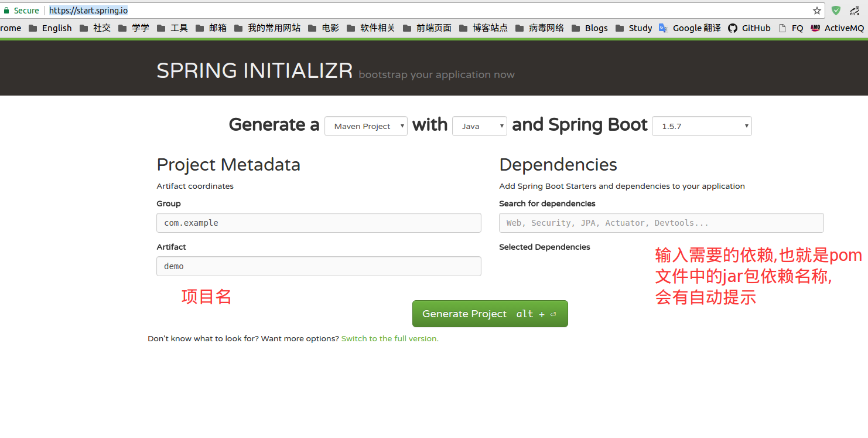The width and height of the screenshot is (868, 438).
Task: Open the 社交 bookmarks folder
Action: (x=95, y=28)
